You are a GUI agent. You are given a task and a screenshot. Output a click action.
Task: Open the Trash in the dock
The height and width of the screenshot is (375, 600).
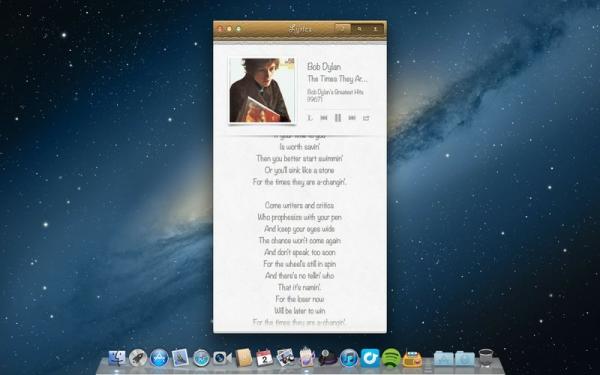coord(486,358)
